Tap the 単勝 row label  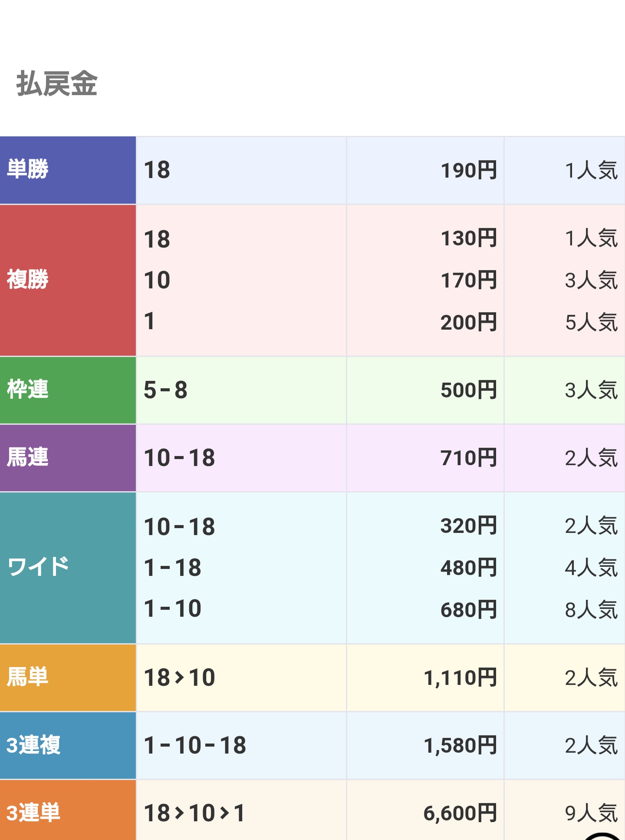[68, 170]
